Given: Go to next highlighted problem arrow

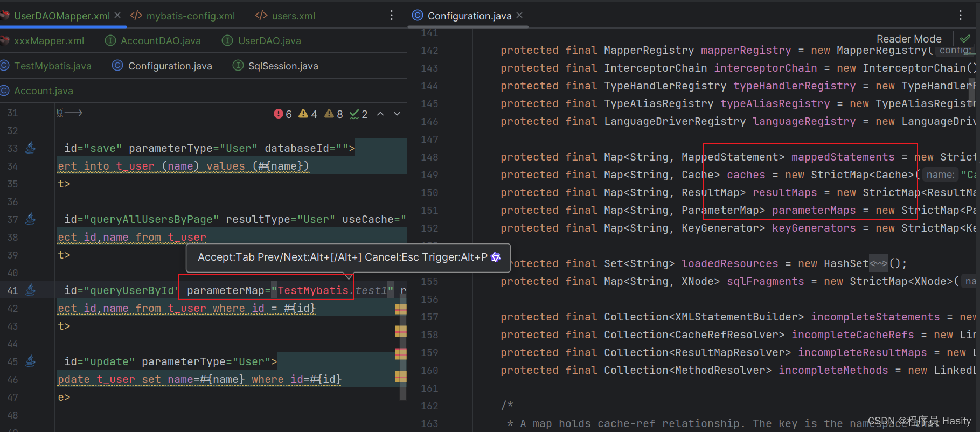Looking at the screenshot, I should click(397, 114).
